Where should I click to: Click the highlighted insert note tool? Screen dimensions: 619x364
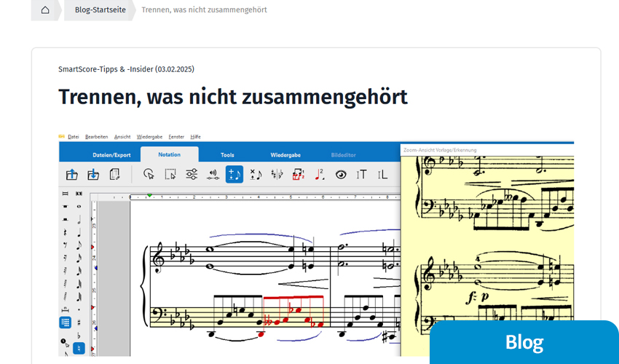tap(234, 174)
